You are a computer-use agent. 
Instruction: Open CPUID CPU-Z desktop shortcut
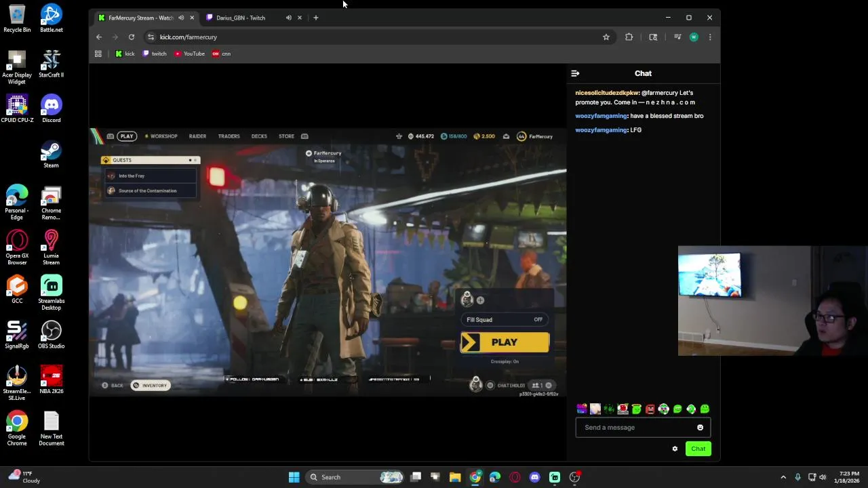pyautogui.click(x=17, y=108)
